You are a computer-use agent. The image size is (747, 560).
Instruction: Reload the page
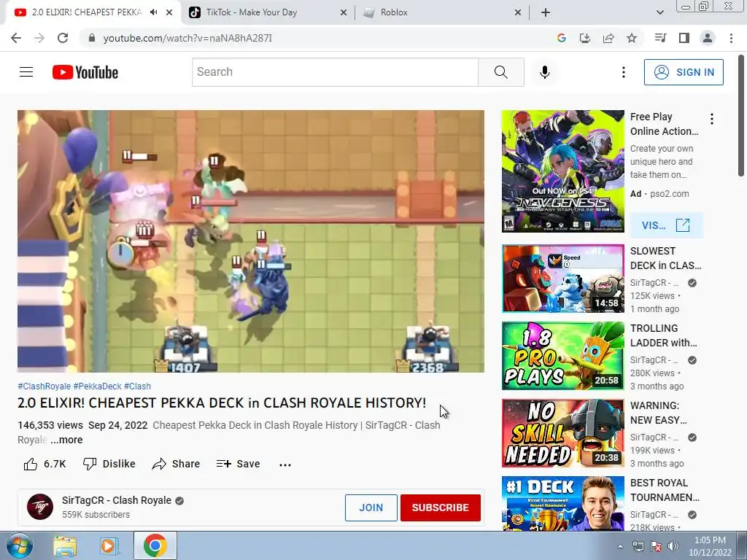click(x=63, y=38)
